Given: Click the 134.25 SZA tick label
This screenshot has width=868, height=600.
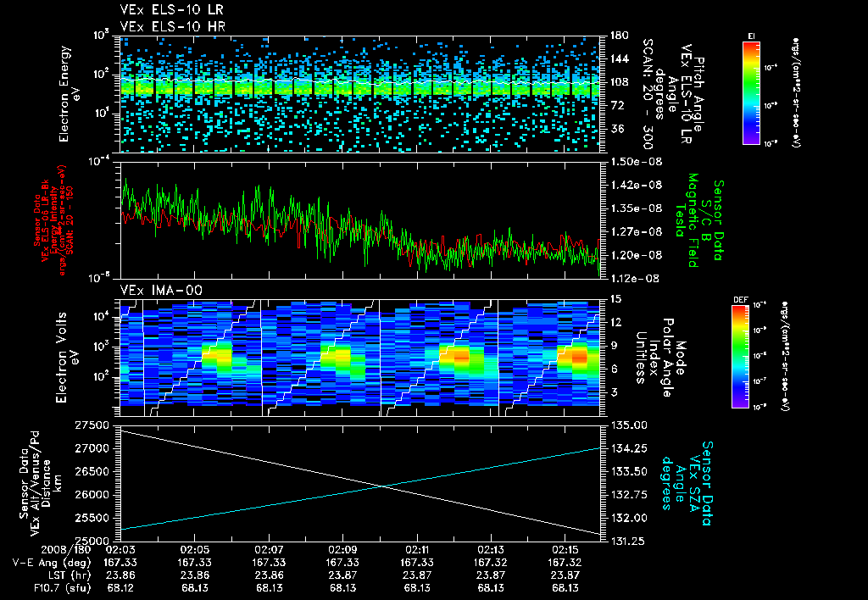Looking at the screenshot, I should [x=628, y=448].
